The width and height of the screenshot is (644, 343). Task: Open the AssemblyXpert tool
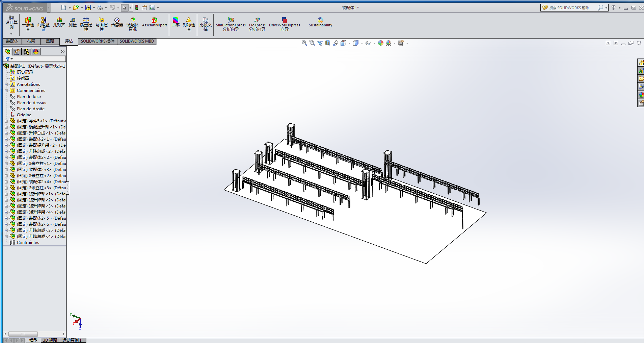(154, 22)
